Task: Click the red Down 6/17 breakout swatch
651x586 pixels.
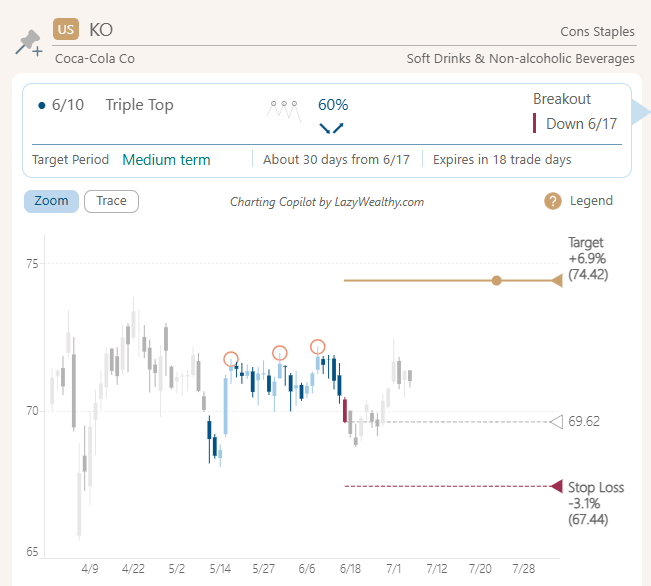Action: click(x=535, y=124)
